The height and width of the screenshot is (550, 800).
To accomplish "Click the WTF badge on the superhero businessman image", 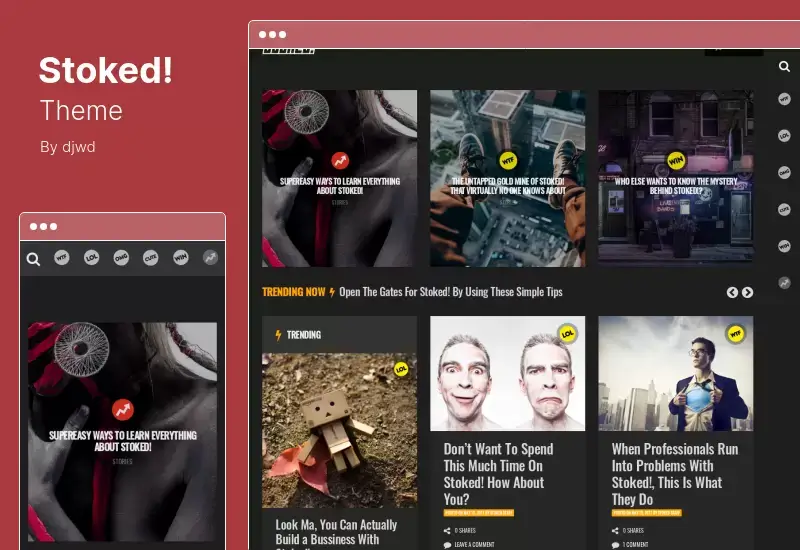I will (735, 334).
